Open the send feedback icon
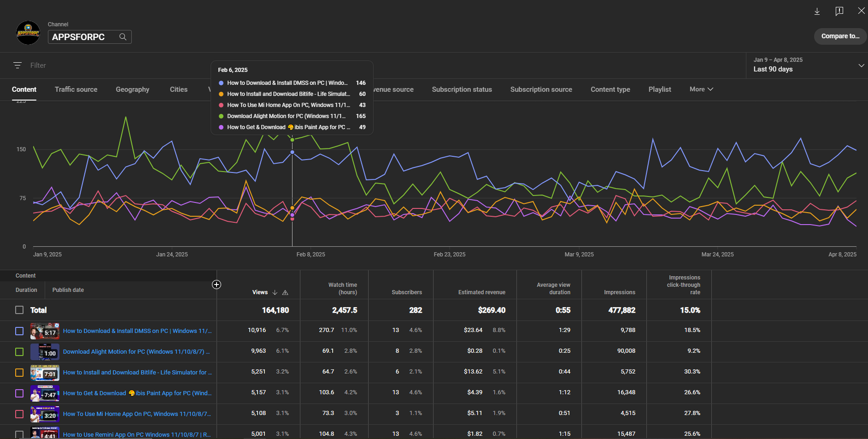 click(x=839, y=11)
